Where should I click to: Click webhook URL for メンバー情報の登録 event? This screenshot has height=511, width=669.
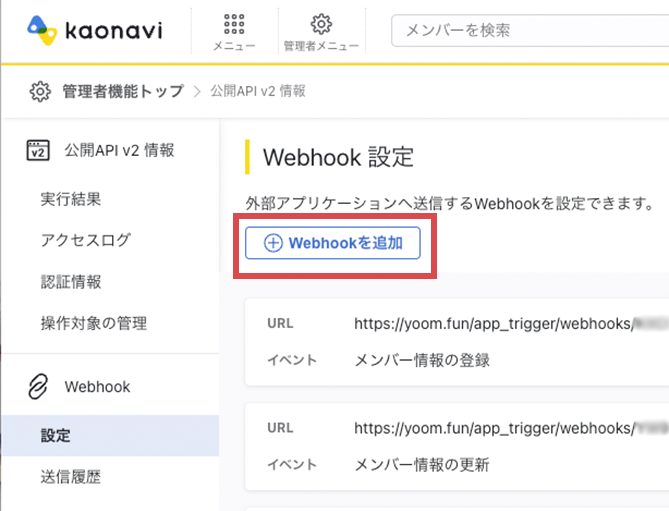point(511,324)
